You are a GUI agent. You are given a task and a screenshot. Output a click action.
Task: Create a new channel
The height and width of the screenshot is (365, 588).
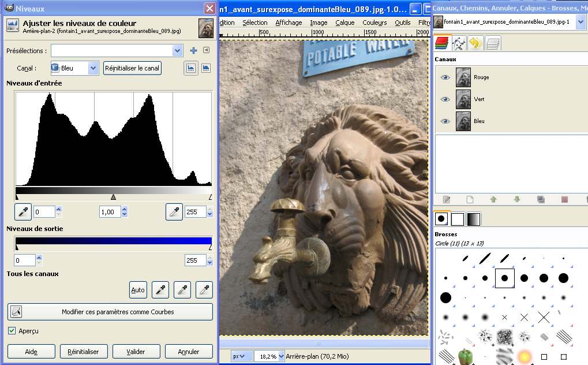coord(470,199)
